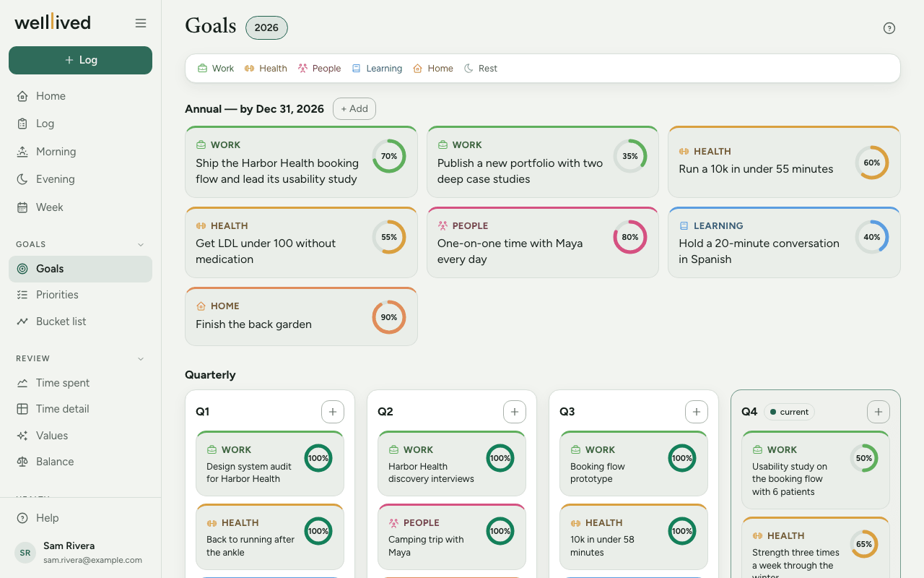This screenshot has height=578, width=924.
Task: Collapse the GOALS sidebar section chevron
Action: point(141,245)
